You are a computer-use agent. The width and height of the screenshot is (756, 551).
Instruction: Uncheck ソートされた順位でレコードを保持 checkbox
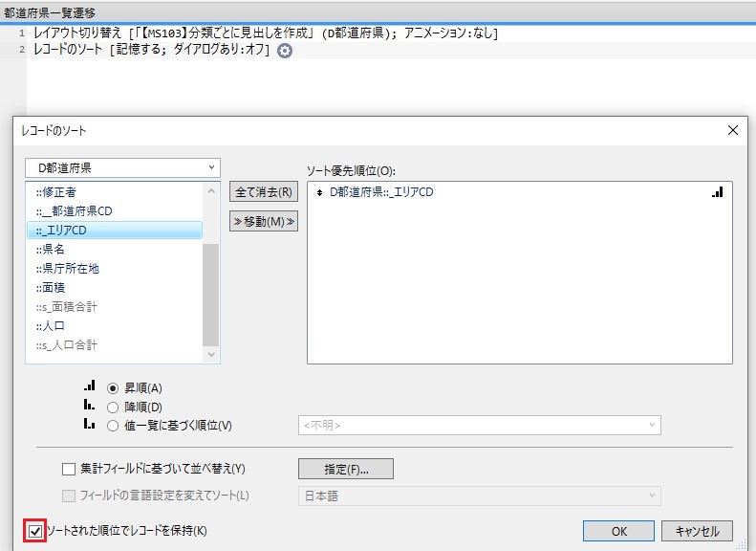coord(35,531)
